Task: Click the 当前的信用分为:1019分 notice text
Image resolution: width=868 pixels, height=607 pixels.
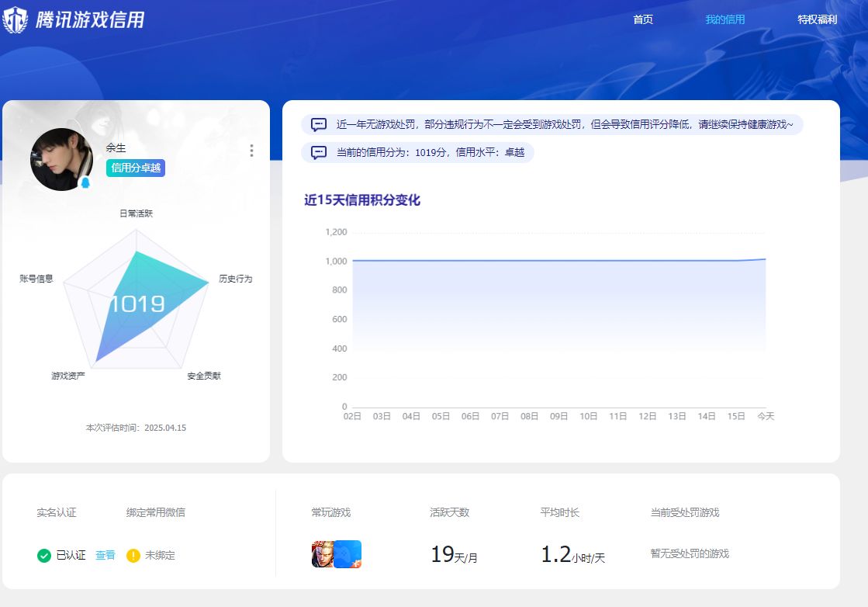Action: tap(431, 152)
